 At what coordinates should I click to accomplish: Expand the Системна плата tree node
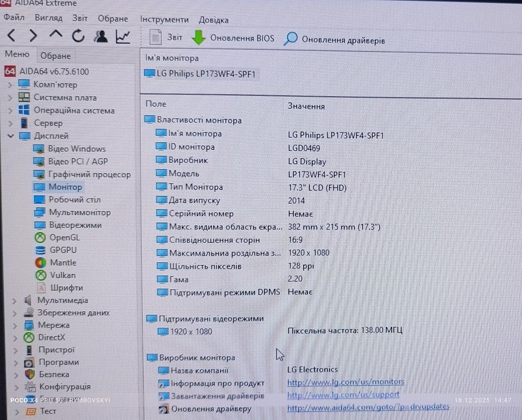click(x=10, y=98)
